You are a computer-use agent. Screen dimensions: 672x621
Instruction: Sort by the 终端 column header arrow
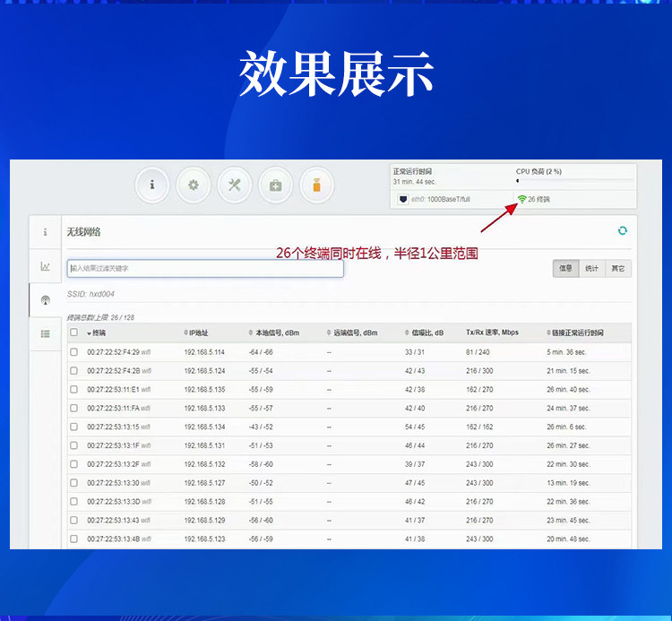point(96,333)
